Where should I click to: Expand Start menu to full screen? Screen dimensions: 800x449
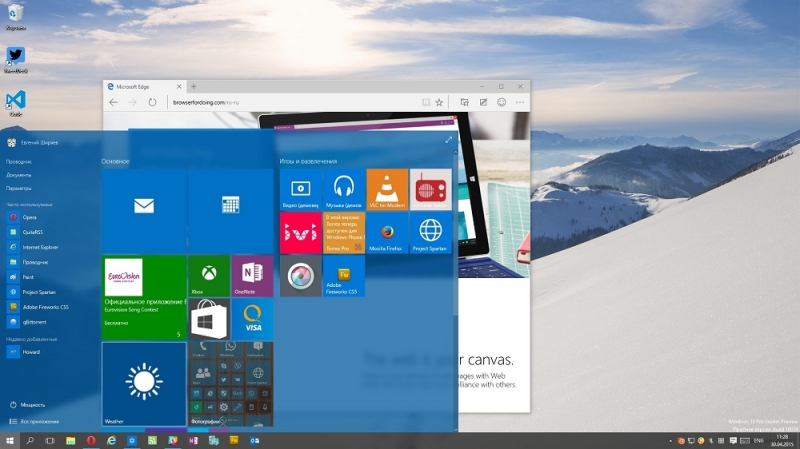(448, 140)
